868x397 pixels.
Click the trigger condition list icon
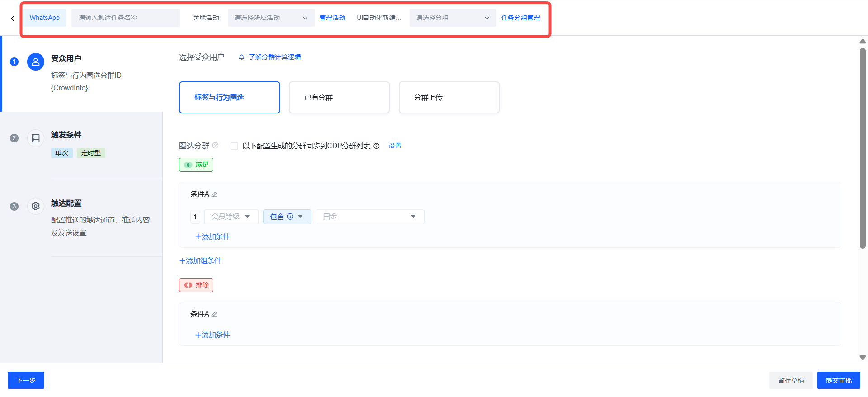tap(36, 138)
